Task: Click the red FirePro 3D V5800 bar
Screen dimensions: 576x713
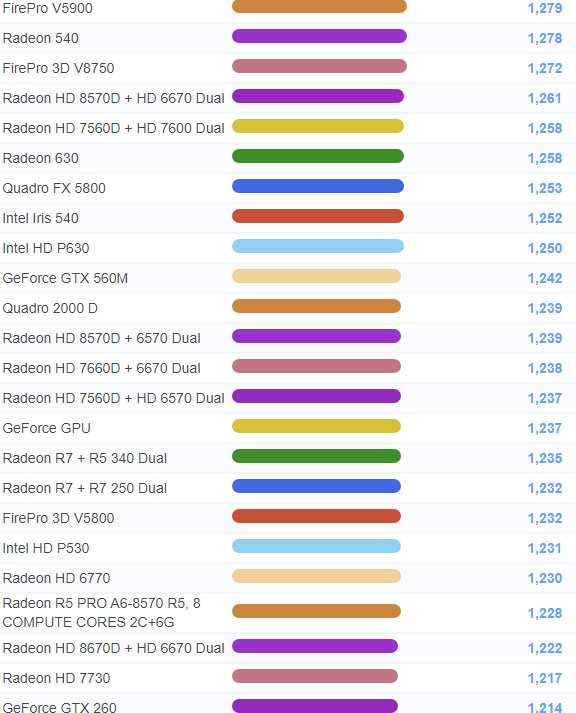Action: [x=316, y=517]
